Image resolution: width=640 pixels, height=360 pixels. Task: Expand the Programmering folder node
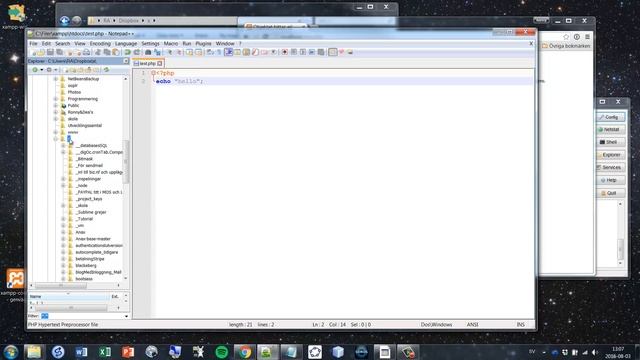[56, 99]
